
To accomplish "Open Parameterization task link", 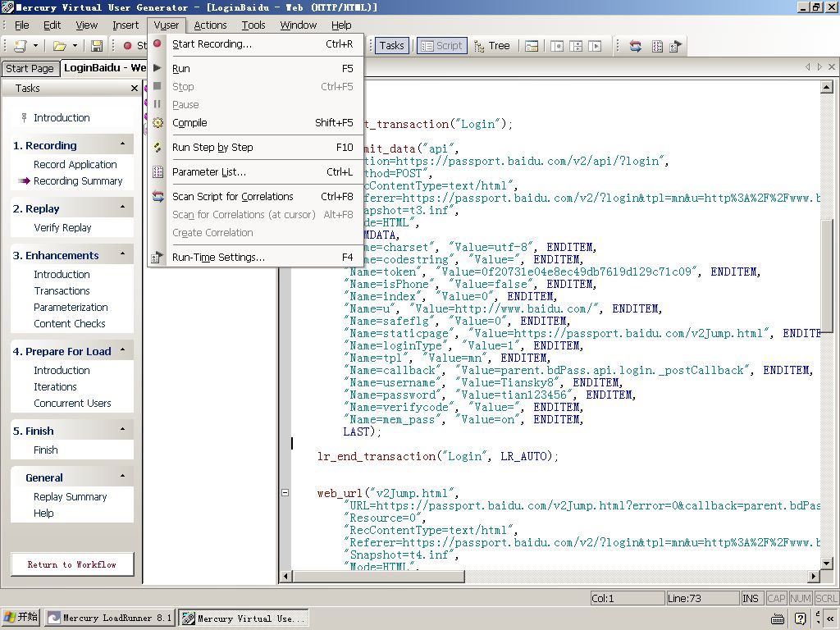I will 71,308.
